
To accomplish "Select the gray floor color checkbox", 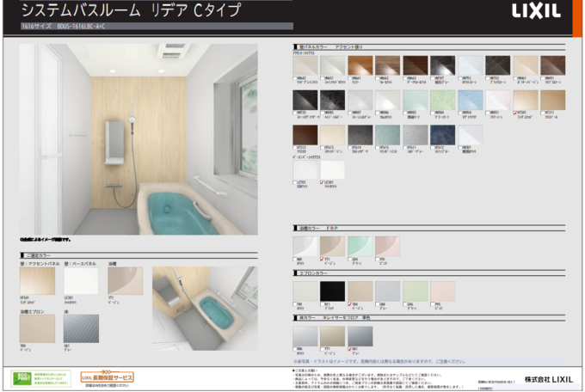I will point(349,349).
